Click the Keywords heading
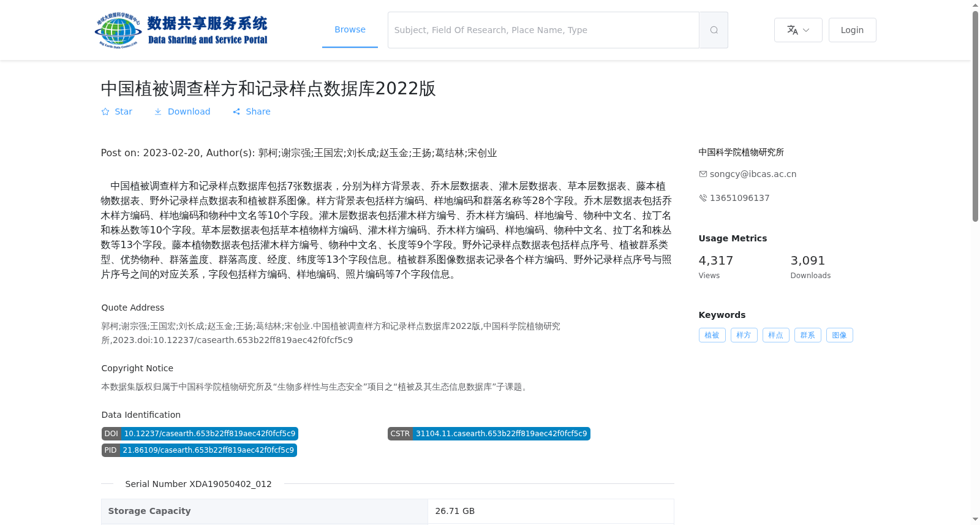Image resolution: width=980 pixels, height=525 pixels. 722,315
